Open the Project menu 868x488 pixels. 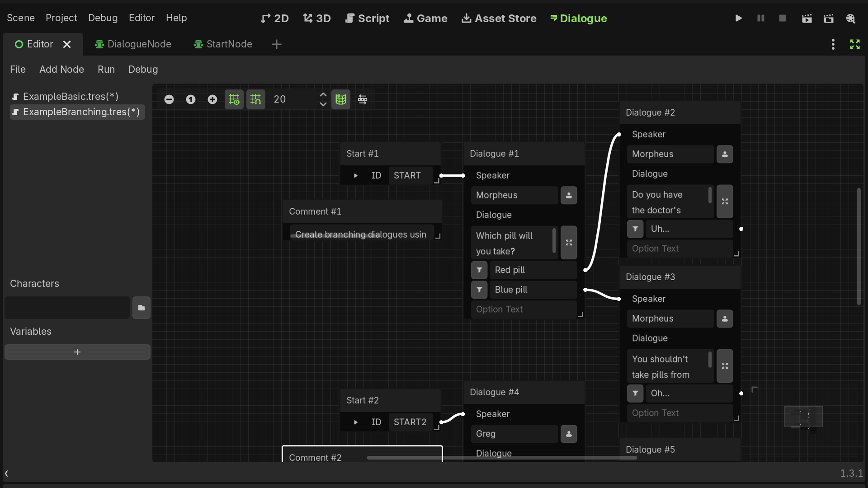point(61,18)
